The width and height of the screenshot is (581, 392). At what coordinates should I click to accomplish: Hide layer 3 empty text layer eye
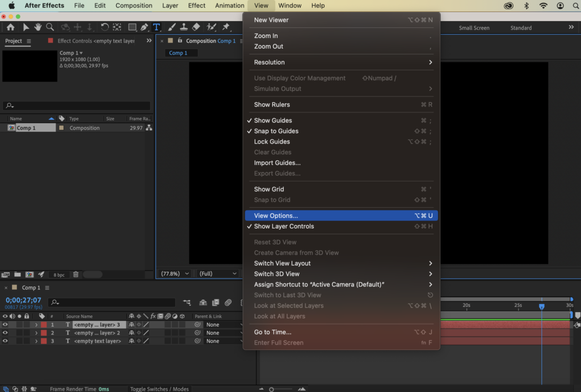coord(5,341)
